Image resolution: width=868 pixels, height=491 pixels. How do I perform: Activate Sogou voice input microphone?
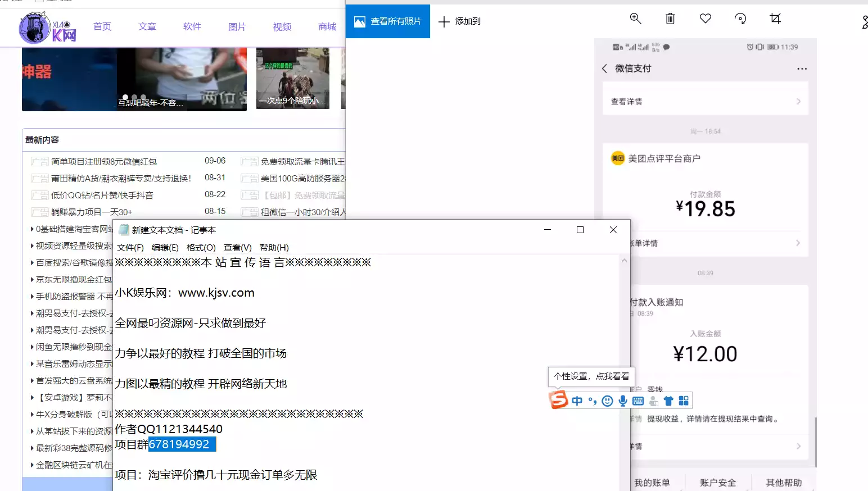[x=623, y=401]
